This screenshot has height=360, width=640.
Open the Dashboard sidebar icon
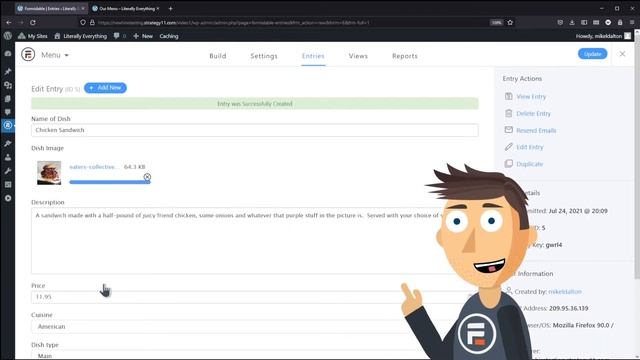pyautogui.click(x=7, y=53)
